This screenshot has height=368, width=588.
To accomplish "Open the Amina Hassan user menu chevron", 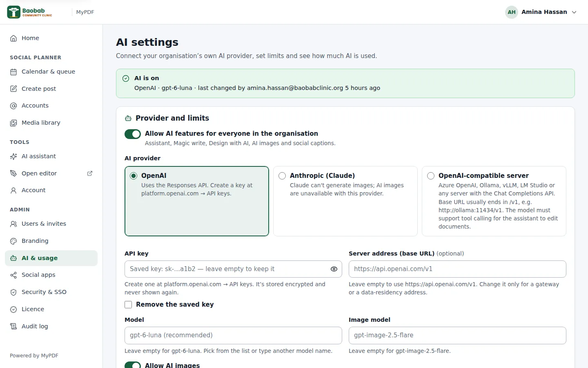I will pos(574,12).
